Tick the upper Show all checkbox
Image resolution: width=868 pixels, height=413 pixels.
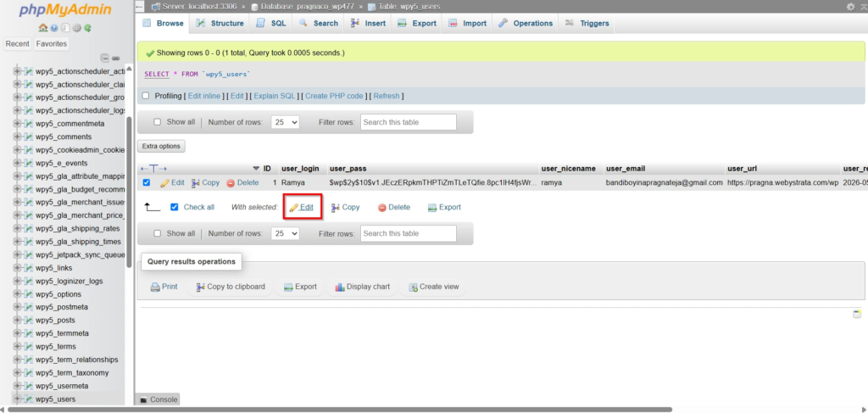coord(157,122)
